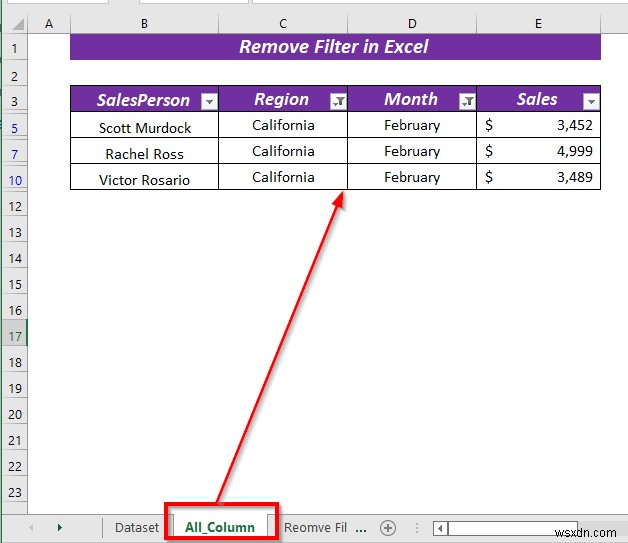Select row 1 header
The height and width of the screenshot is (543, 628).
coord(14,48)
